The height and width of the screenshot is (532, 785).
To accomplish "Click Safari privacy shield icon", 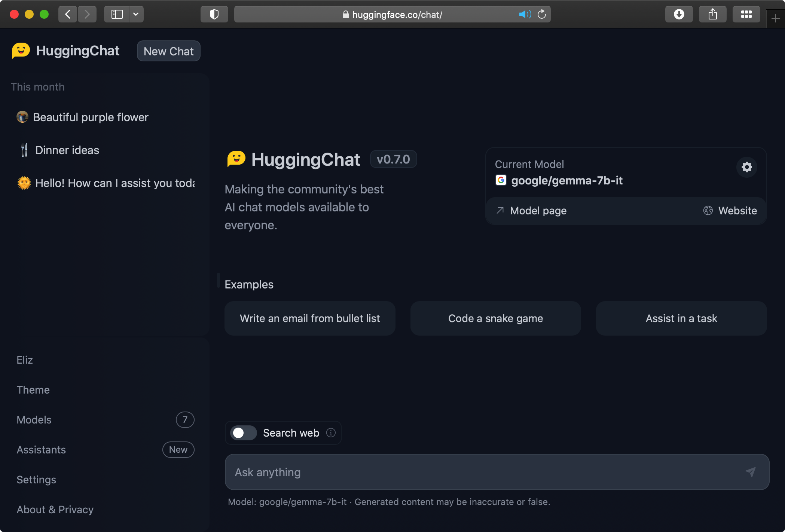I will pos(214,15).
